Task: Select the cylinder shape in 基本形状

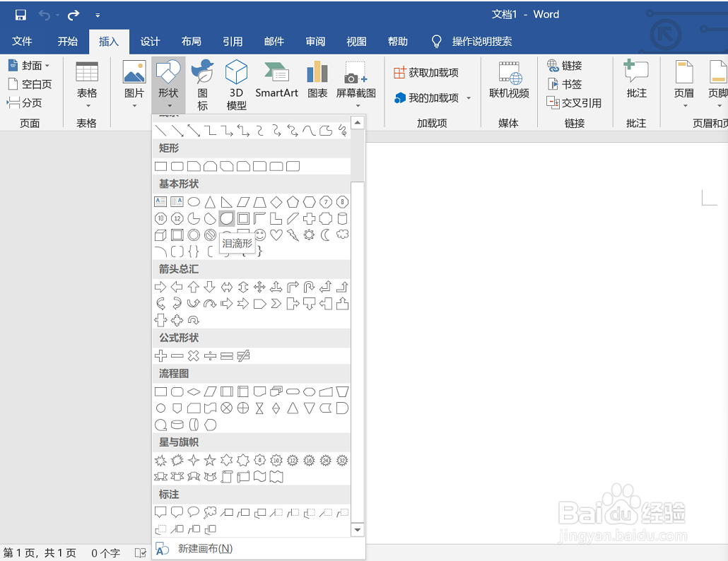Action: [342, 218]
